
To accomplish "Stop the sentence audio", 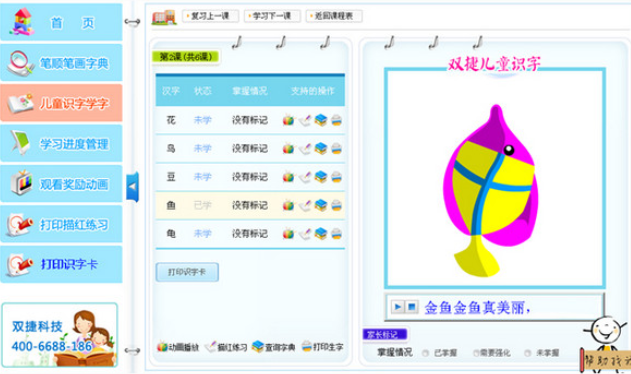I will tap(412, 307).
